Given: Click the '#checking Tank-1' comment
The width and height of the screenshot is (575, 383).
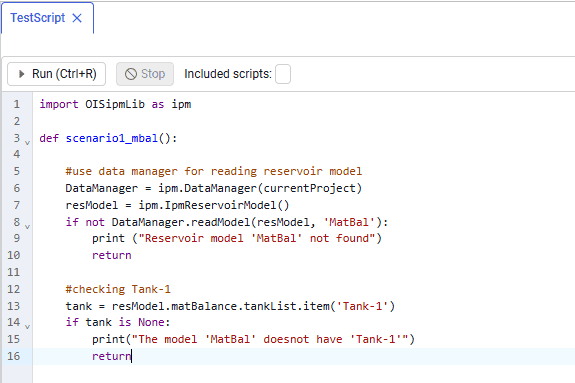Looking at the screenshot, I should coord(118,289).
